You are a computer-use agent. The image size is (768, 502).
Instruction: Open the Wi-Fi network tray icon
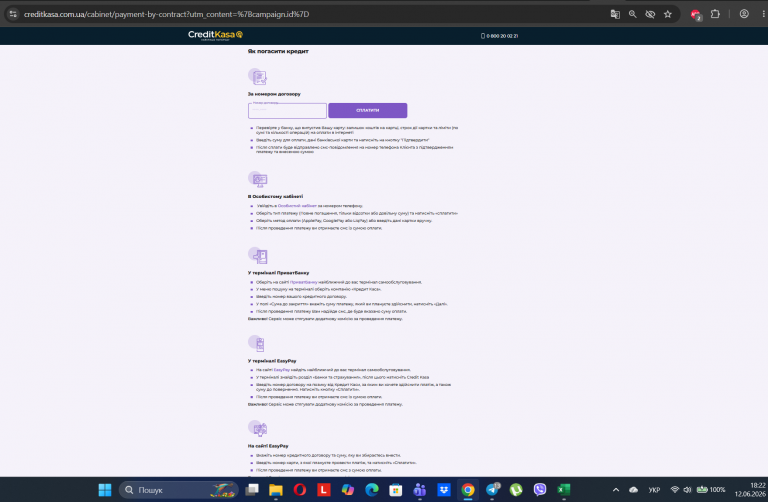click(674, 490)
